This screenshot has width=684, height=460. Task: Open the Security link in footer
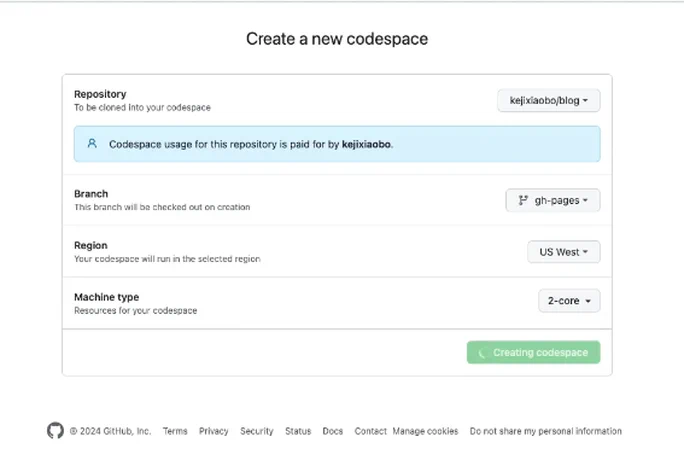click(x=256, y=432)
